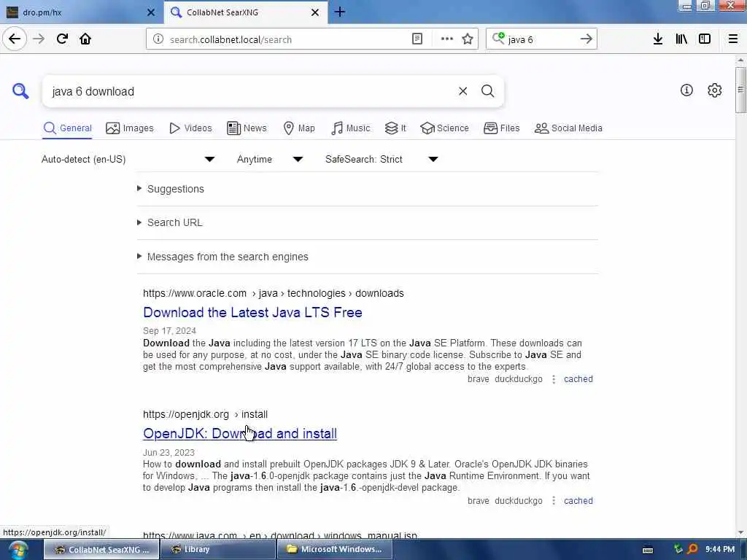The image size is (747, 560).
Task: Switch to Microsoft Windows taskbar folder
Action: pyautogui.click(x=334, y=549)
